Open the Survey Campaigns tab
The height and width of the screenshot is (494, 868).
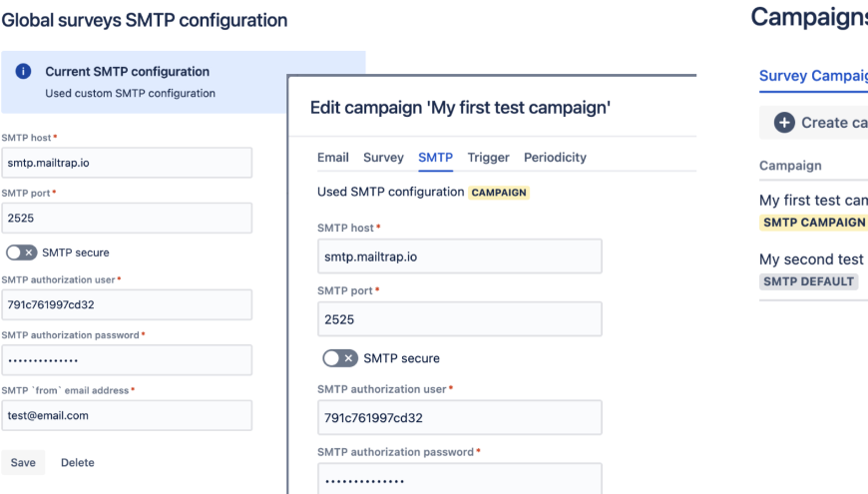[x=812, y=76]
